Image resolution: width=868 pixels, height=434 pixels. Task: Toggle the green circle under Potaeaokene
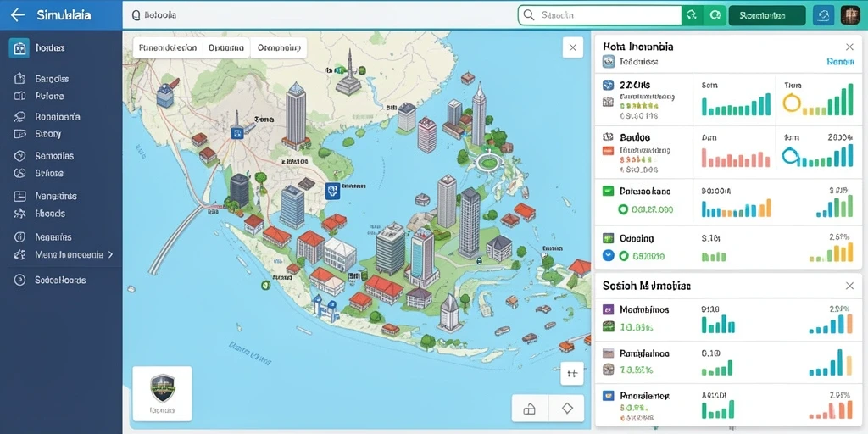coord(623,209)
